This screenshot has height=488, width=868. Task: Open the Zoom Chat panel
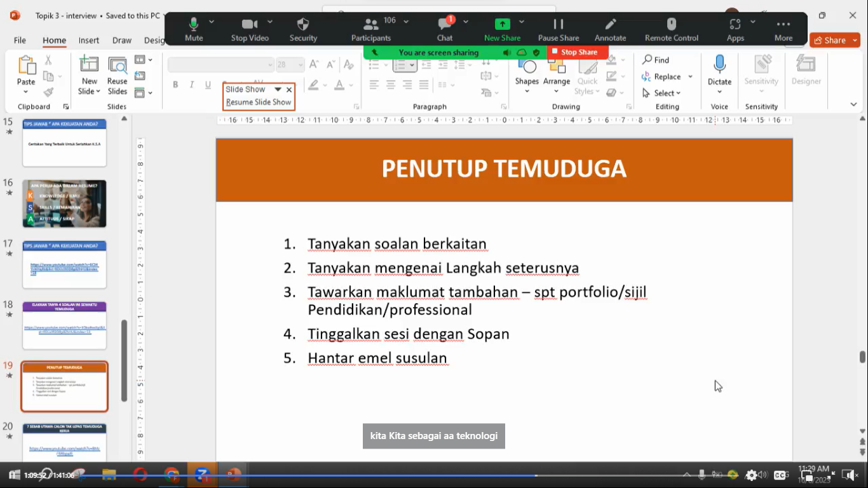pyautogui.click(x=445, y=30)
